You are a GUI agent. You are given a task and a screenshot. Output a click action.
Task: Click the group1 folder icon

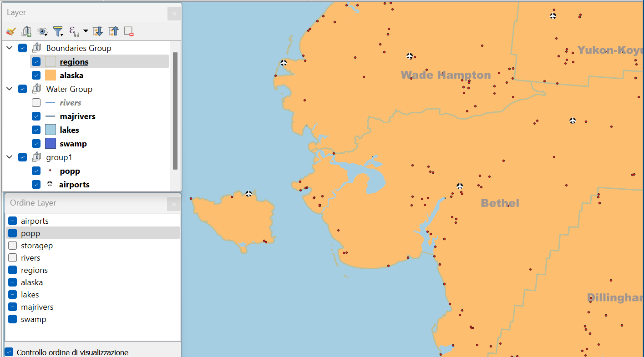coord(36,157)
